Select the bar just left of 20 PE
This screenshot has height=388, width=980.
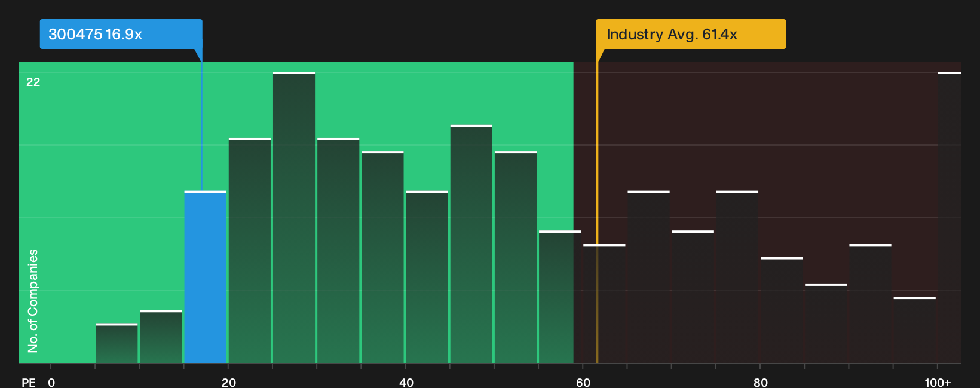[x=206, y=277]
